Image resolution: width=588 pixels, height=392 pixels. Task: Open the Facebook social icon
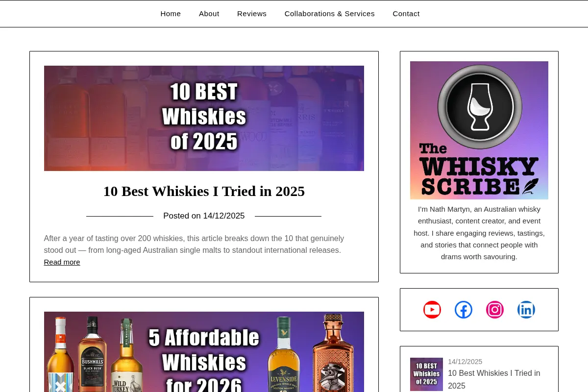pos(464,310)
